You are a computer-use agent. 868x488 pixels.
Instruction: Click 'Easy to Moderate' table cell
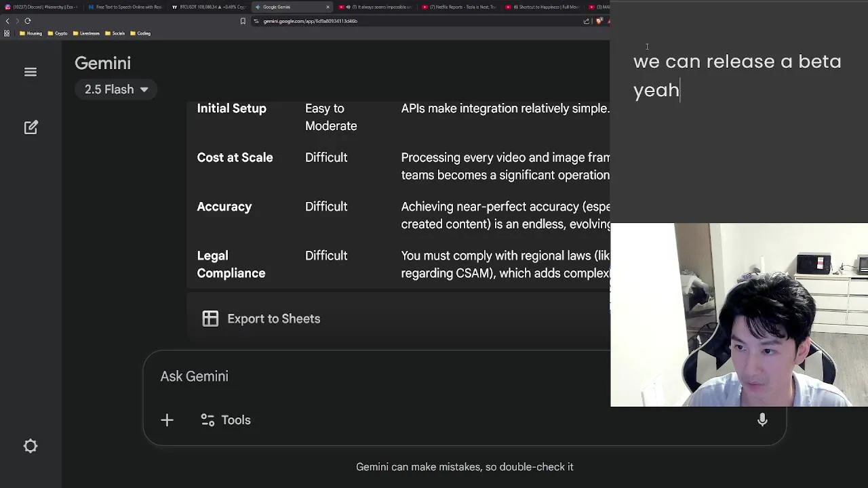331,117
